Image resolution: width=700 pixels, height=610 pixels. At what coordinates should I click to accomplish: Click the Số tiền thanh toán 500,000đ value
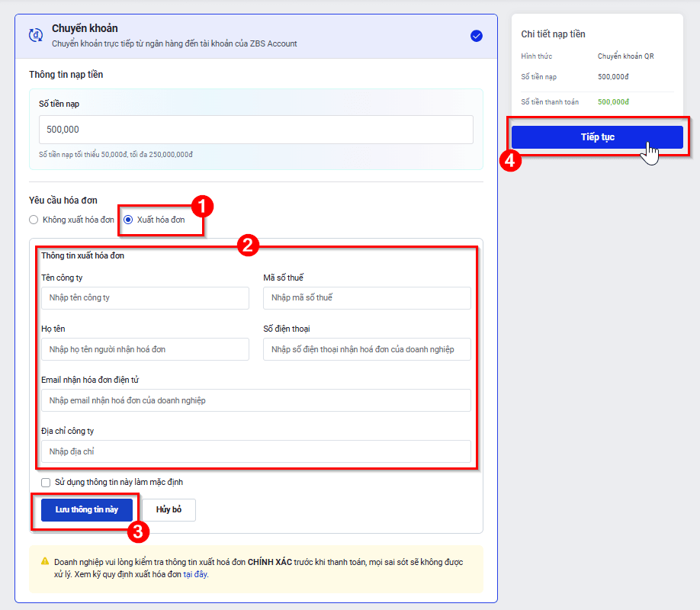613,101
